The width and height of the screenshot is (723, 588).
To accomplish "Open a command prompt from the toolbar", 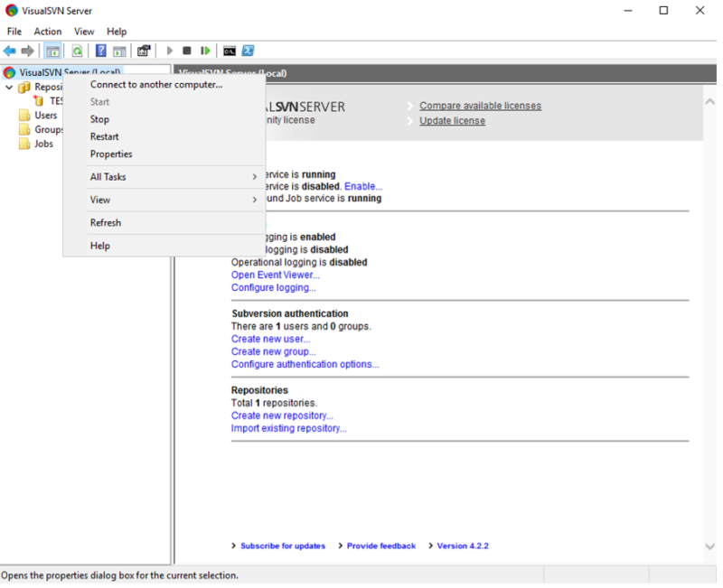I will pyautogui.click(x=229, y=51).
